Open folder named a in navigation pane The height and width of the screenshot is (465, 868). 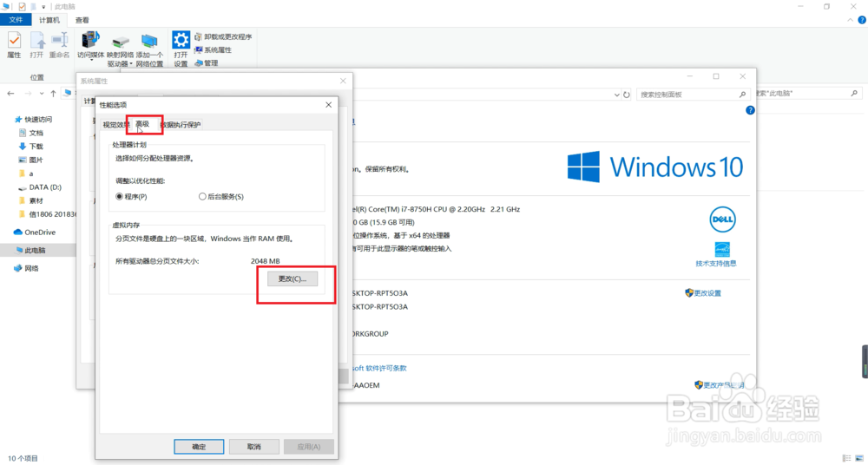coord(26,174)
